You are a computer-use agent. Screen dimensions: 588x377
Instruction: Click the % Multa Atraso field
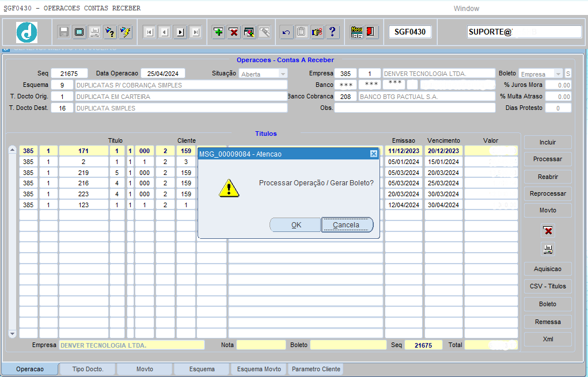point(558,97)
